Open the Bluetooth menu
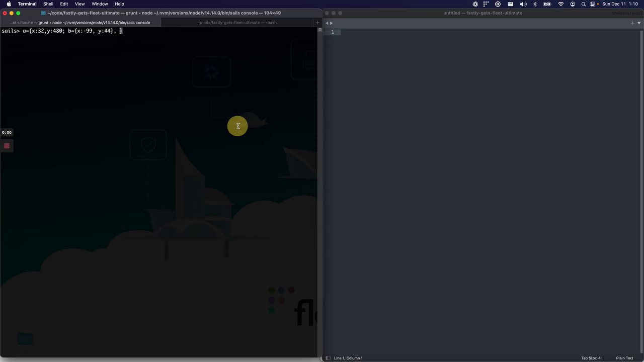 point(535,4)
